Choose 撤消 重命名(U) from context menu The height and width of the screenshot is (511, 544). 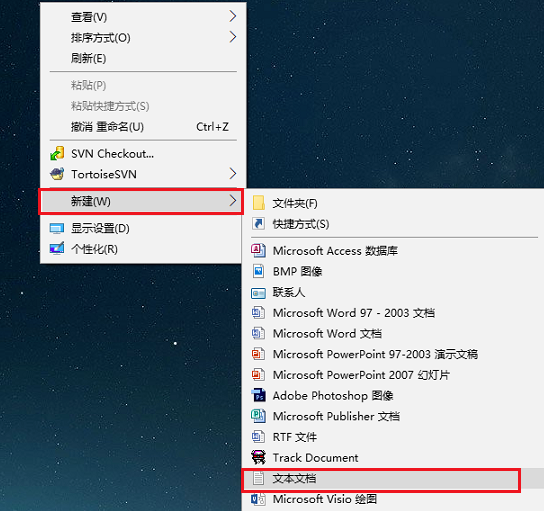[143, 127]
